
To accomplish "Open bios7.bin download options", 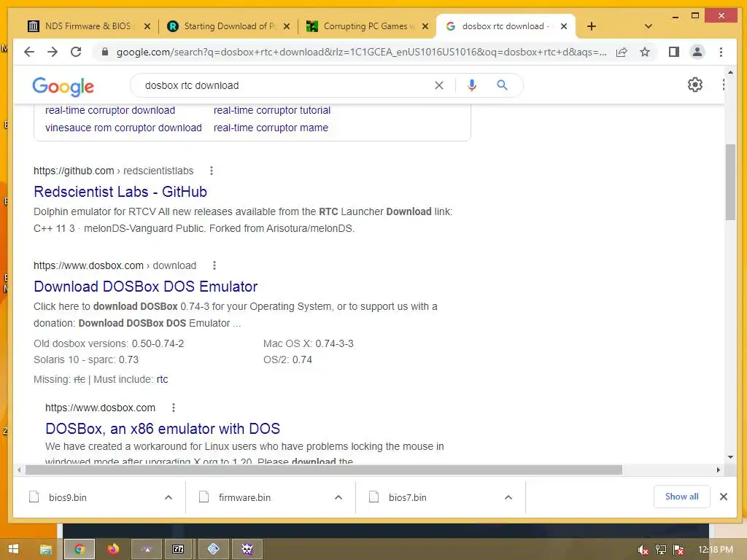I will (x=508, y=497).
